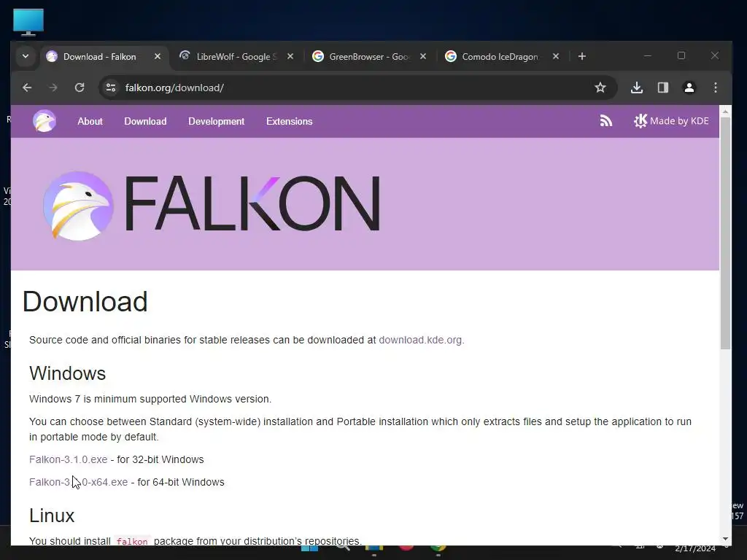Click the page vertical scrollbar thumb
747x560 pixels.
(725, 233)
